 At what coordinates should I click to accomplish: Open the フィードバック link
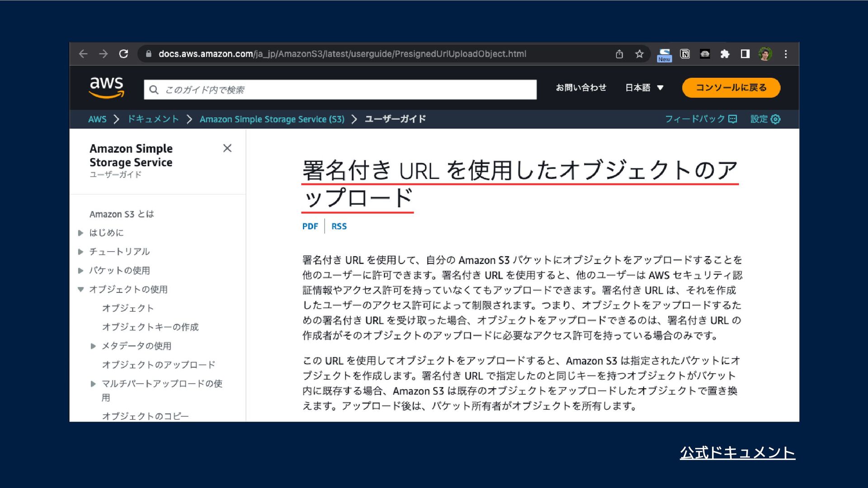701,119
